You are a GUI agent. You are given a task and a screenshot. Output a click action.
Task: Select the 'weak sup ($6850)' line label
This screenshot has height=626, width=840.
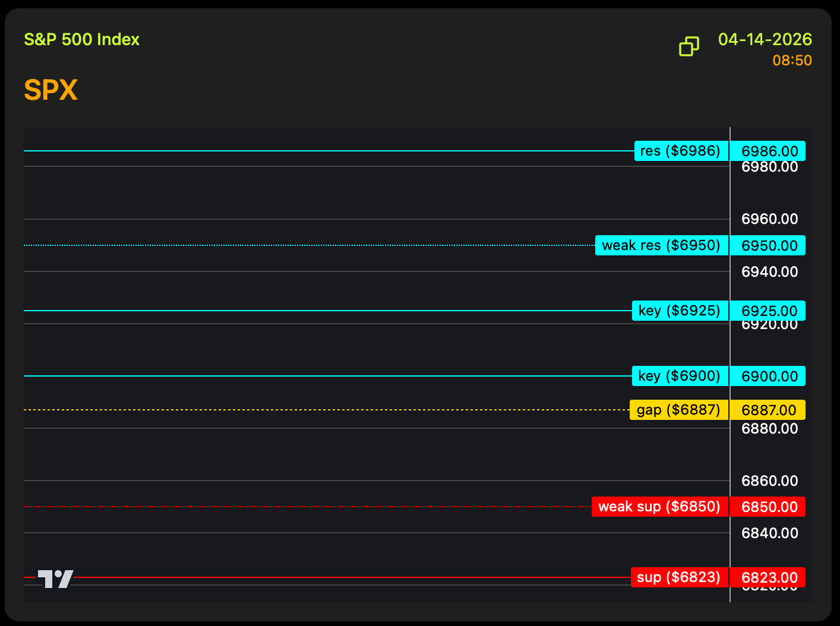click(660, 507)
